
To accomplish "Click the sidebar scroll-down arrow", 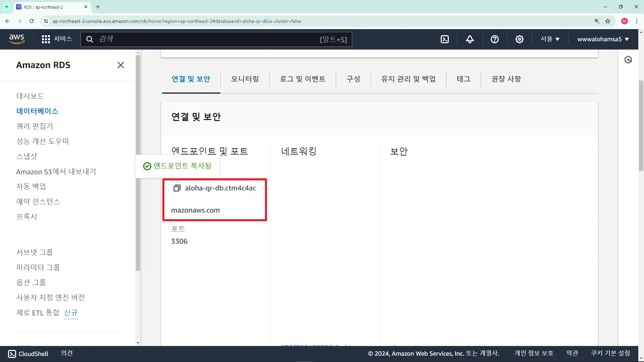I will [138, 343].
